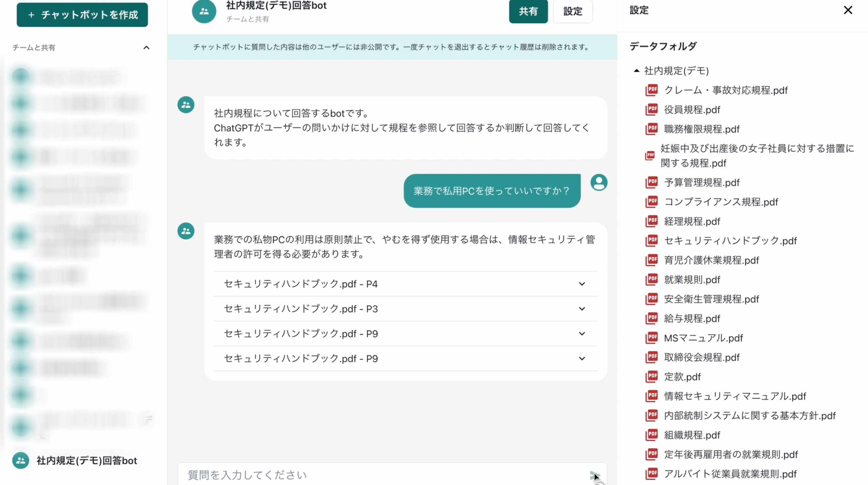Collapse the 社内規定(デモ) folder tree
Viewport: 868px width, 485px height.
pos(636,71)
